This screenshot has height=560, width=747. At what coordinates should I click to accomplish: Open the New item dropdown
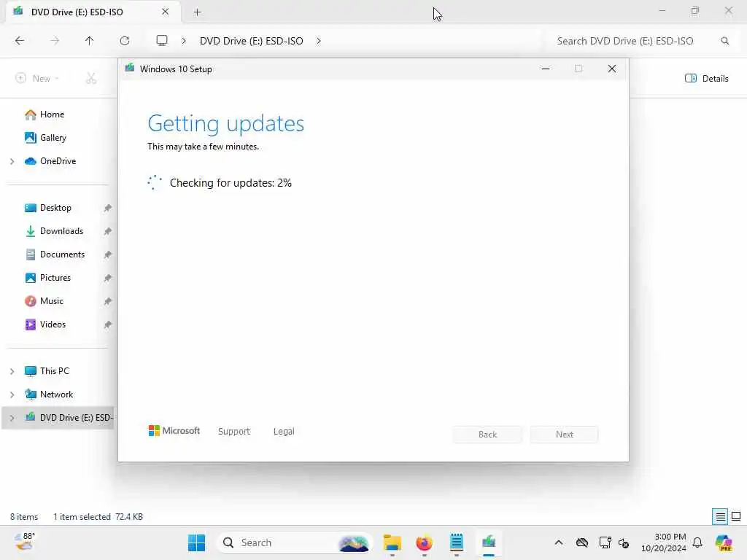pyautogui.click(x=37, y=79)
